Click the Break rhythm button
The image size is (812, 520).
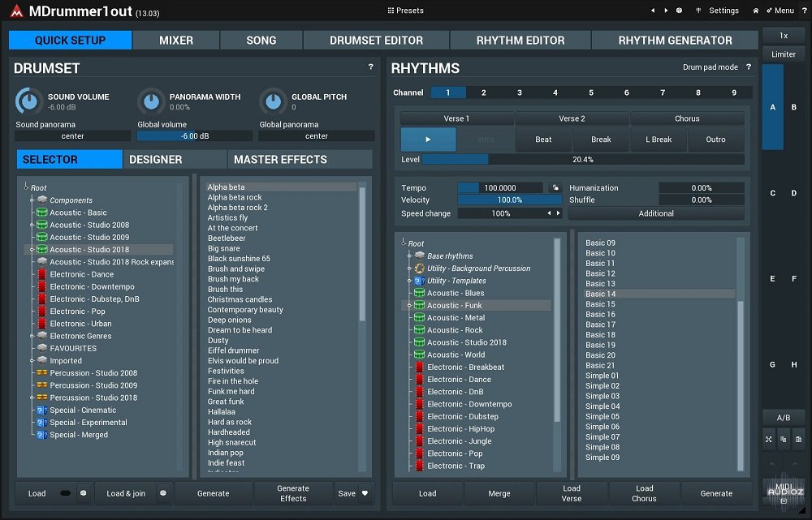[x=601, y=140]
